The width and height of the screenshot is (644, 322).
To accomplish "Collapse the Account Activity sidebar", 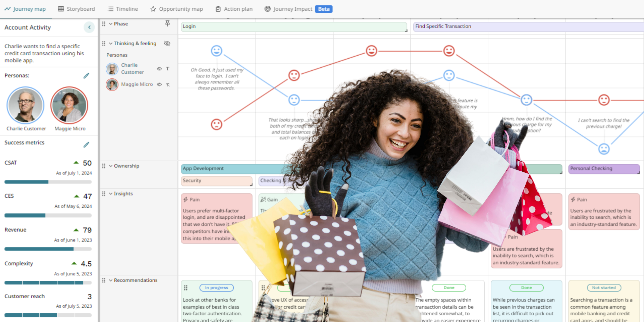I will click(x=89, y=27).
